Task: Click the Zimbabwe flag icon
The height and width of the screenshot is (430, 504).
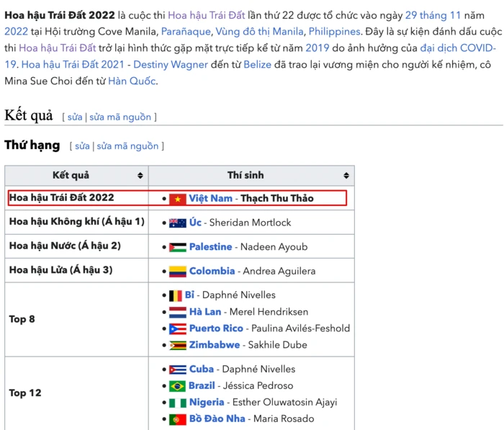Action: pyautogui.click(x=178, y=346)
